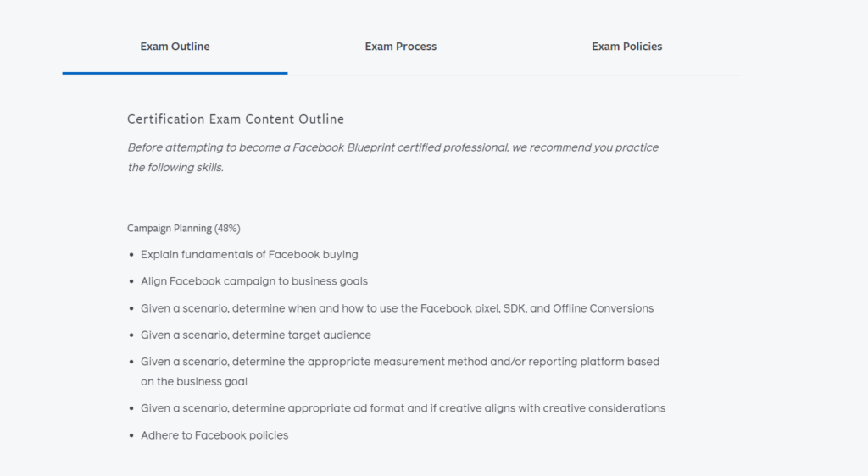Click the Facebook pixel, SDK, Offline Conversions item

397,308
